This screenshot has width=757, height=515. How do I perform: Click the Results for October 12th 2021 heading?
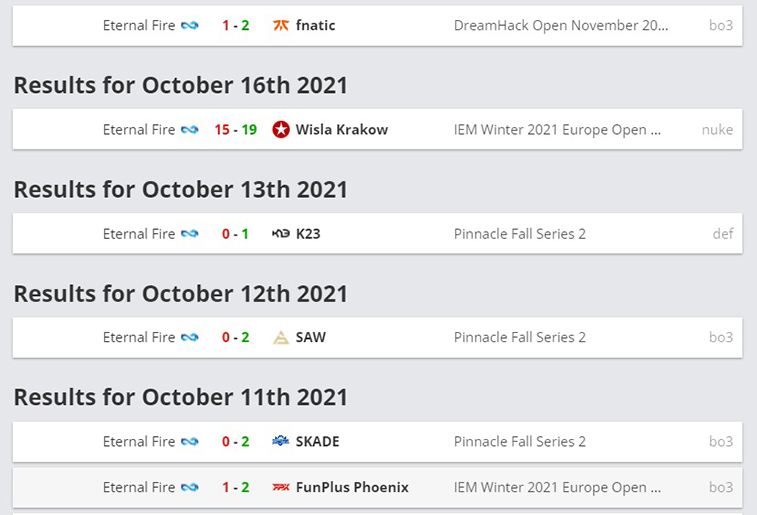pos(181,293)
